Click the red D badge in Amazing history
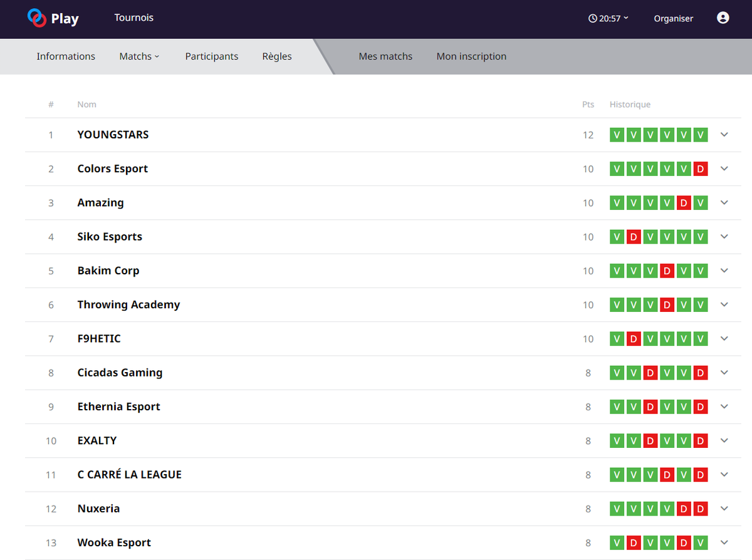Image resolution: width=752 pixels, height=560 pixels. (684, 202)
